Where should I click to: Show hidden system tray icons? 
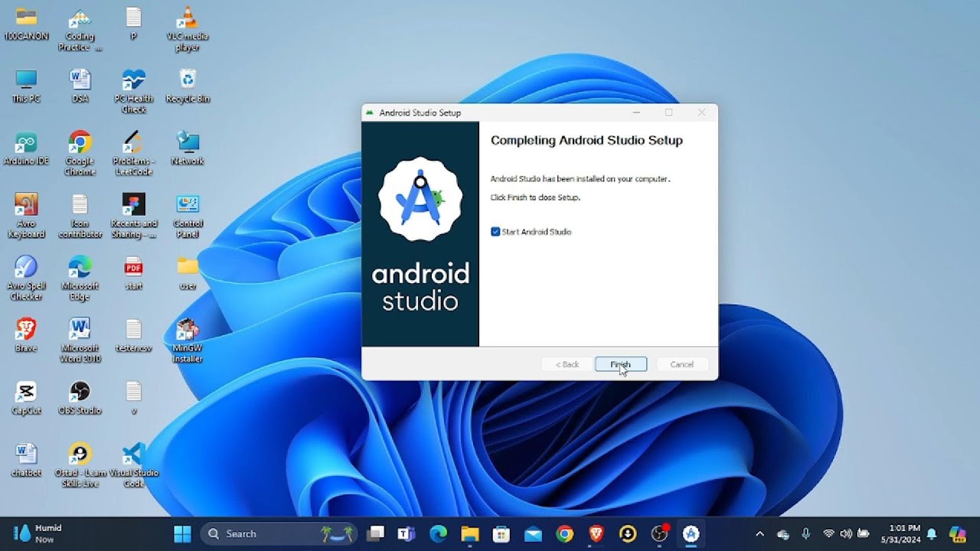tap(759, 533)
